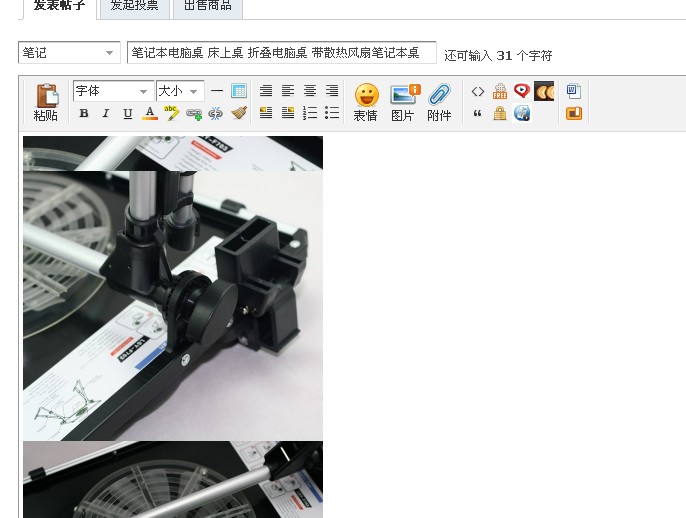Remove link with the broken chain icon
The image size is (686, 518).
[x=216, y=114]
